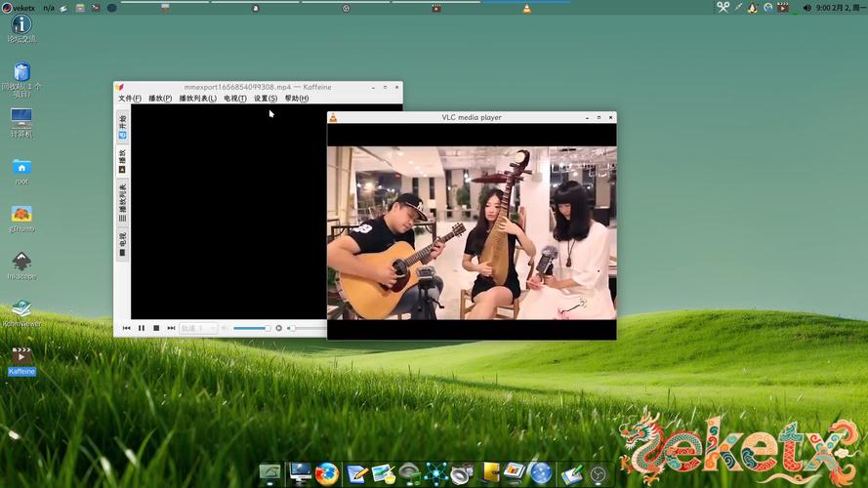
Task: Open the 播放列表(L) menu
Action: [197, 99]
